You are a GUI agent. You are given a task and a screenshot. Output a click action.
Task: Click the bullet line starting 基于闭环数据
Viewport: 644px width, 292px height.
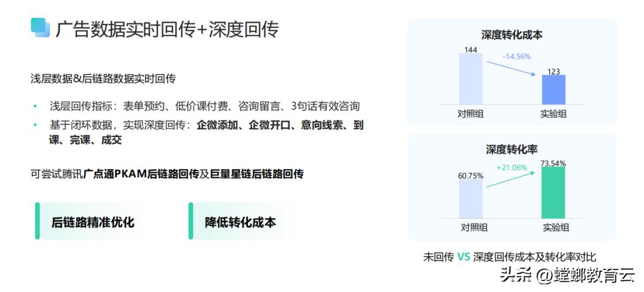[x=206, y=125]
